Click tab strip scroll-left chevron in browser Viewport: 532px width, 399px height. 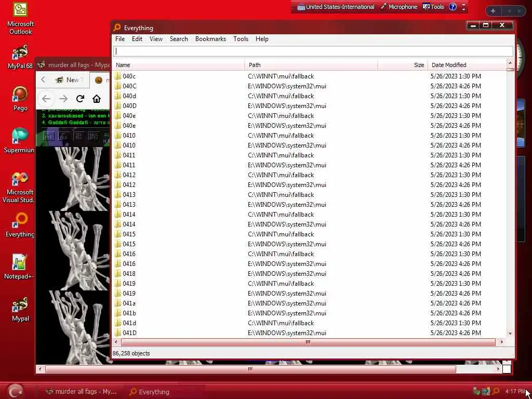point(43,79)
